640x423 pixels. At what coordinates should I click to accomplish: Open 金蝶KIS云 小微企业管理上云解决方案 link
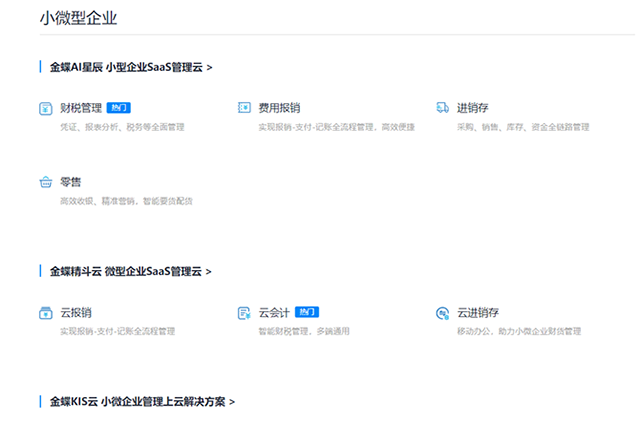pos(142,402)
